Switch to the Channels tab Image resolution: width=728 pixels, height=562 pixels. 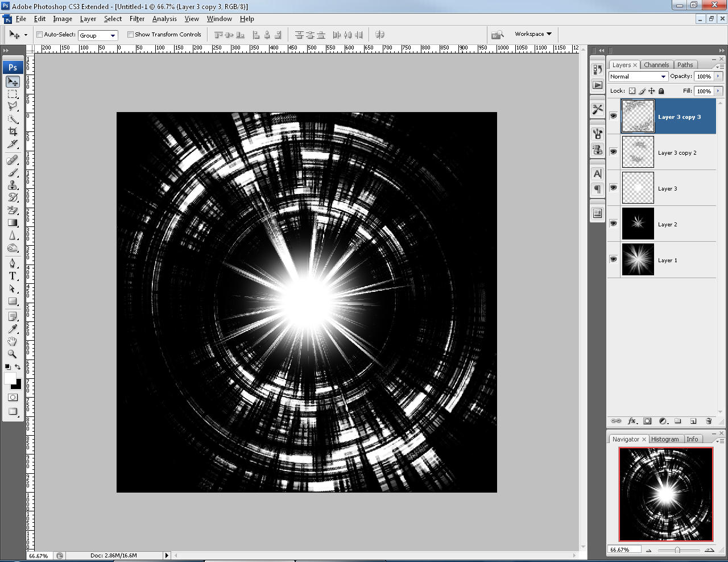click(x=657, y=64)
